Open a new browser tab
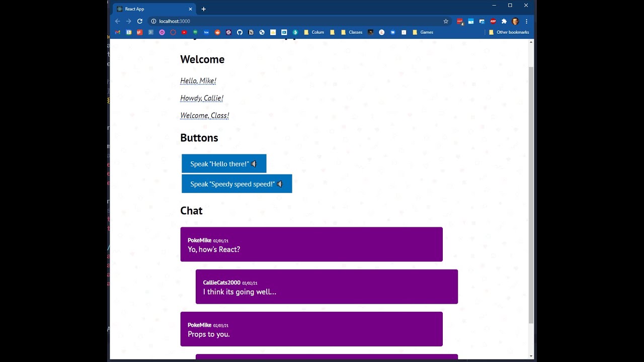Image resolution: width=644 pixels, height=362 pixels. 203,9
